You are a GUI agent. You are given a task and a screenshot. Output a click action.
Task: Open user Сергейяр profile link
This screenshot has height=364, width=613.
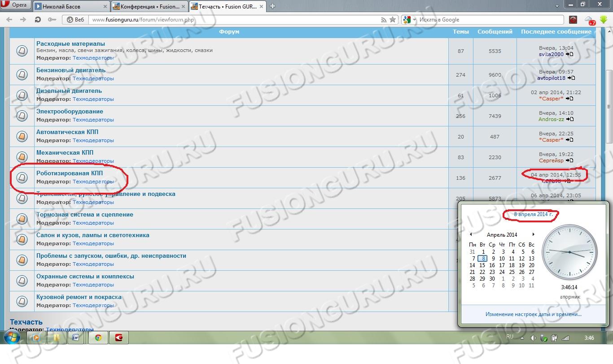tap(551, 160)
